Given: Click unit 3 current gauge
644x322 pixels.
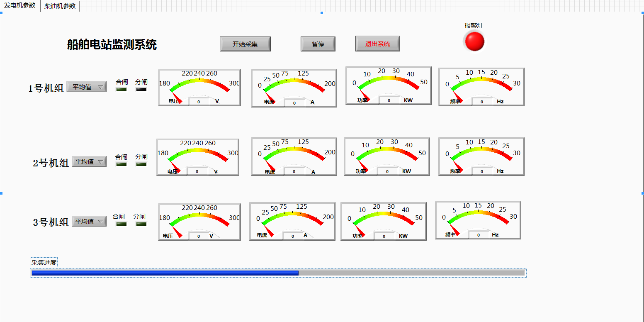Looking at the screenshot, I should (292, 221).
